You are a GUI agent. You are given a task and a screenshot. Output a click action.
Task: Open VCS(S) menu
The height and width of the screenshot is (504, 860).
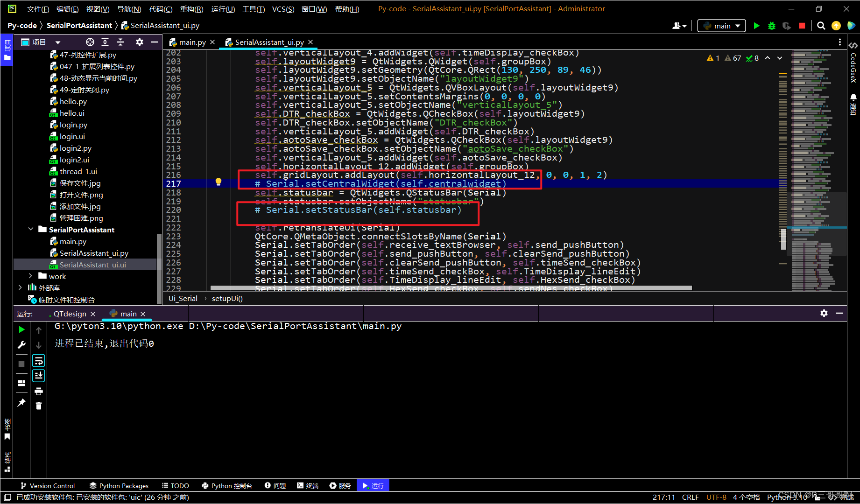pos(283,9)
